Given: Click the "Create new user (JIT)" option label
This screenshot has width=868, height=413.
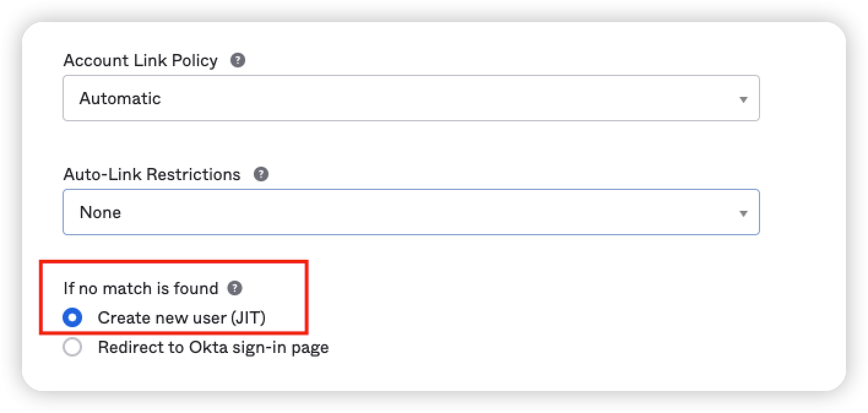Looking at the screenshot, I should coord(181,318).
